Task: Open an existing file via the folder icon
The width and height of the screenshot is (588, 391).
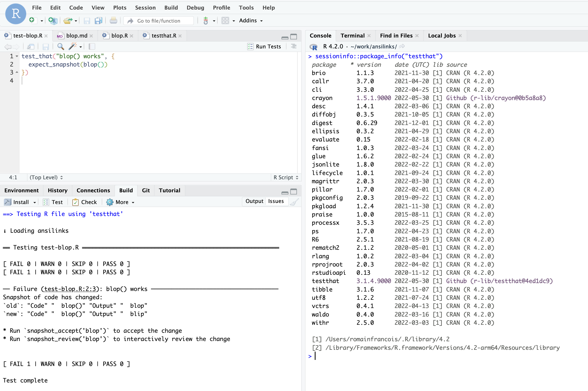Action: click(x=68, y=20)
